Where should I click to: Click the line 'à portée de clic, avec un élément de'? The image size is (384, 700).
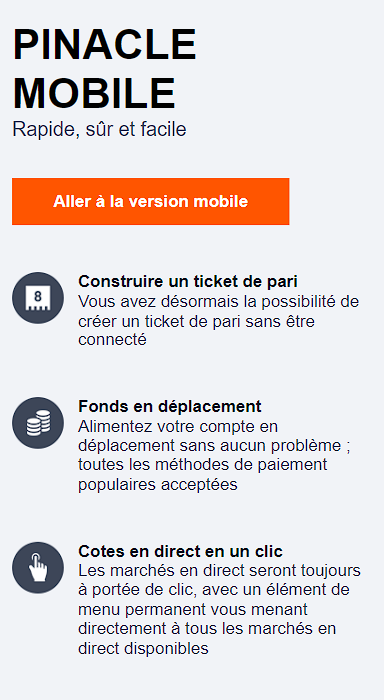tap(214, 590)
